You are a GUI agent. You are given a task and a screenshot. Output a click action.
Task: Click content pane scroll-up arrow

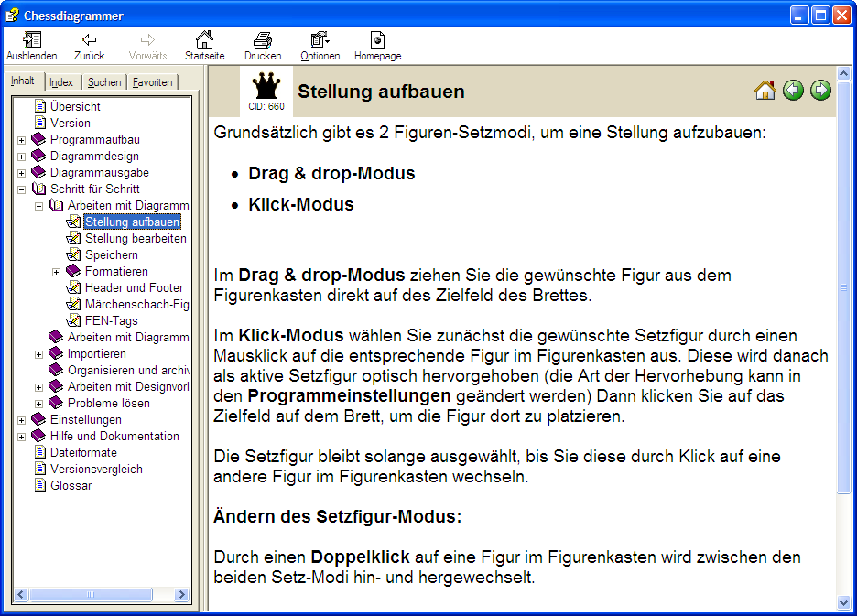843,72
